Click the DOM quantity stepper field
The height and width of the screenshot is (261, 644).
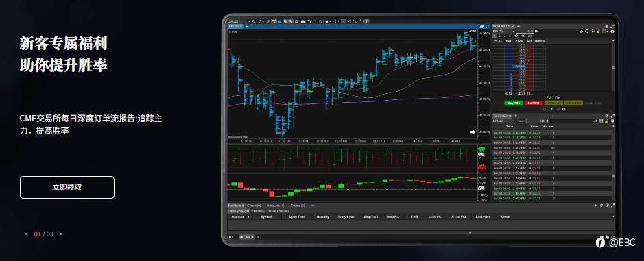pyautogui.click(x=525, y=32)
